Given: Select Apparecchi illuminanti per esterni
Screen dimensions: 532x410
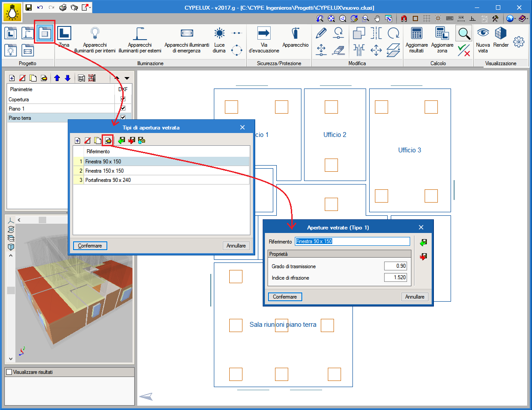Looking at the screenshot, I should click(140, 40).
